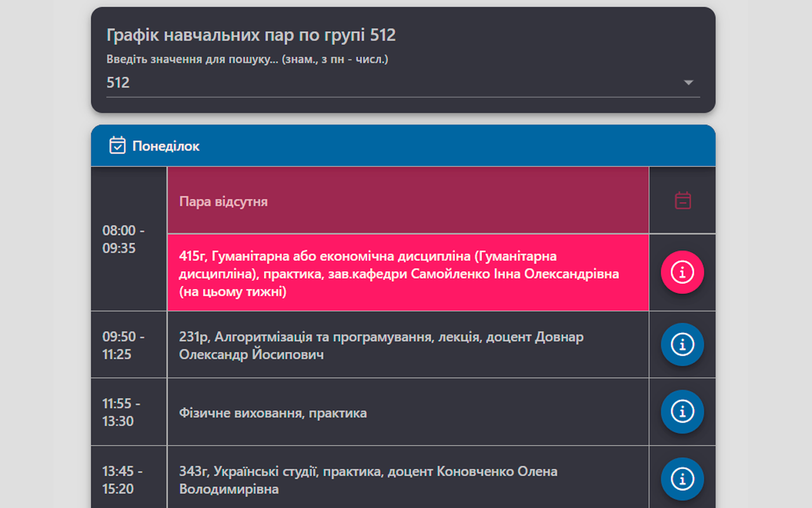Open info for Алгоритмізація та програмування lecture

[683, 345]
